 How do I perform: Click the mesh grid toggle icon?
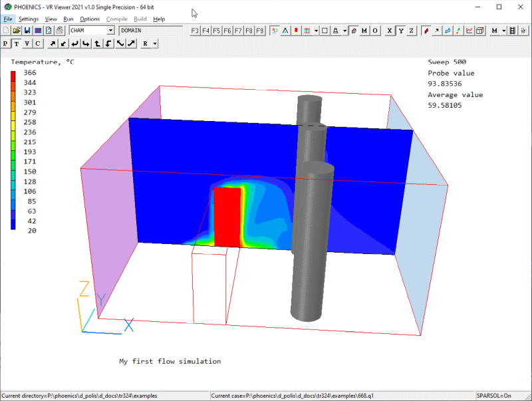point(306,31)
